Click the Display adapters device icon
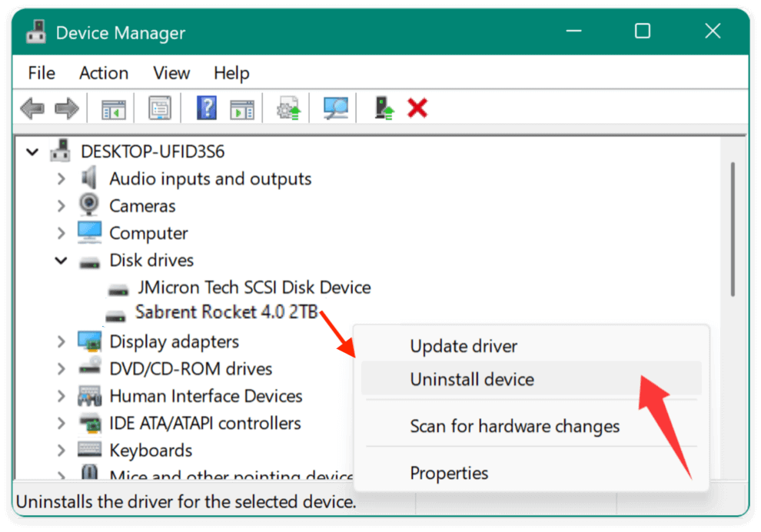The image size is (761, 532). point(89,341)
